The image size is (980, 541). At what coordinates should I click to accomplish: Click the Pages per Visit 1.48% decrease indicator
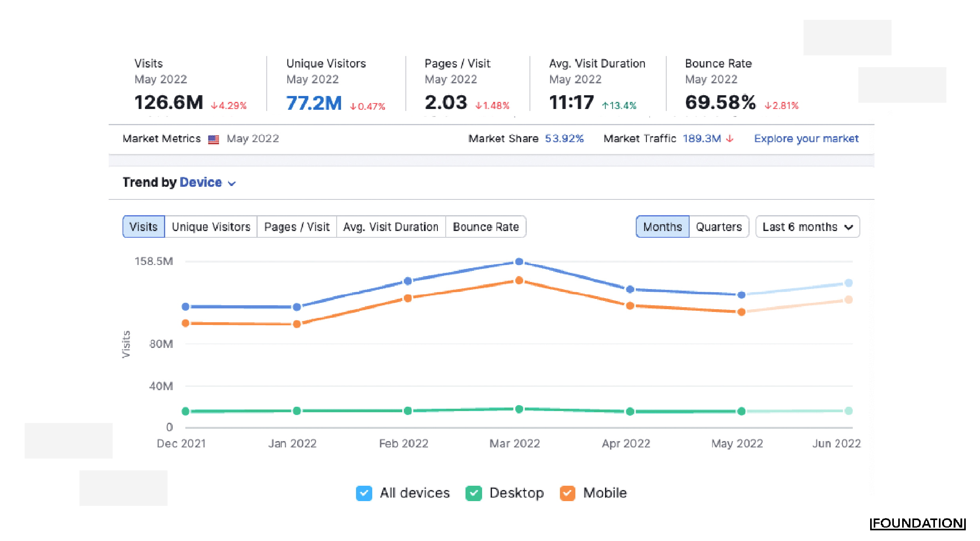[492, 105]
